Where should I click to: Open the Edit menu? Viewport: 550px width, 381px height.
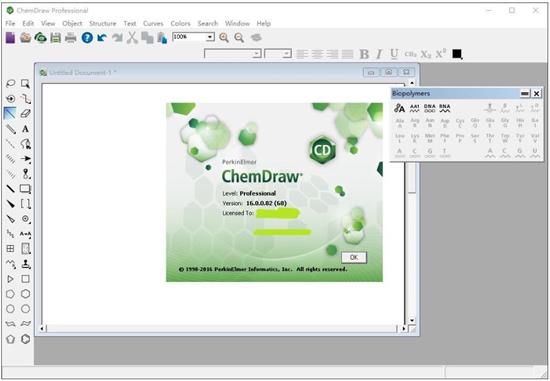pos(28,24)
